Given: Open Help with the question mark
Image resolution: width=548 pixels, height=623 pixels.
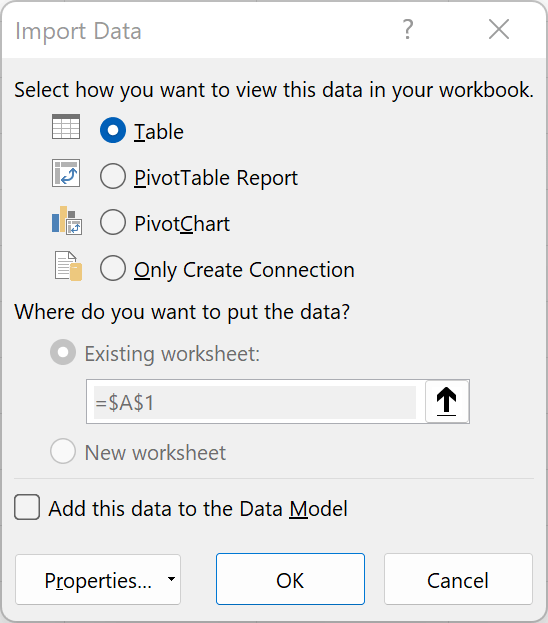Looking at the screenshot, I should [x=408, y=30].
